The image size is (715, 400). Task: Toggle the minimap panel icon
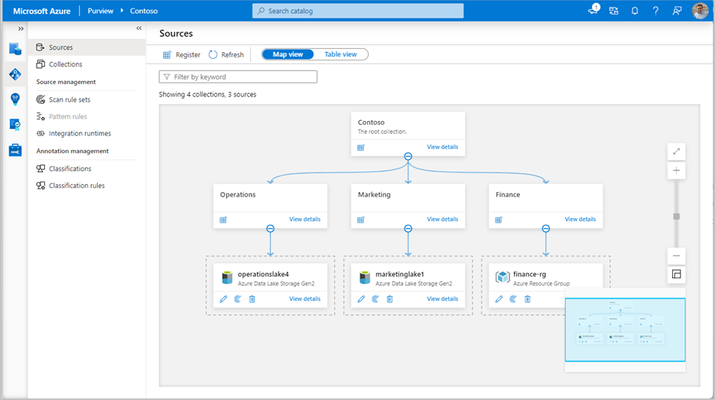coord(676,274)
